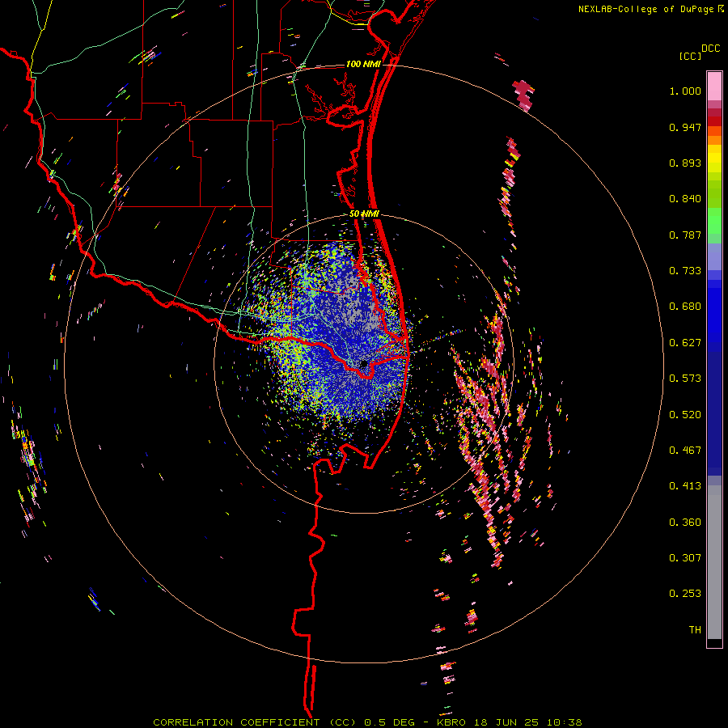Click the 0.360 legend value
This screenshot has height=728, width=728.
click(x=685, y=523)
